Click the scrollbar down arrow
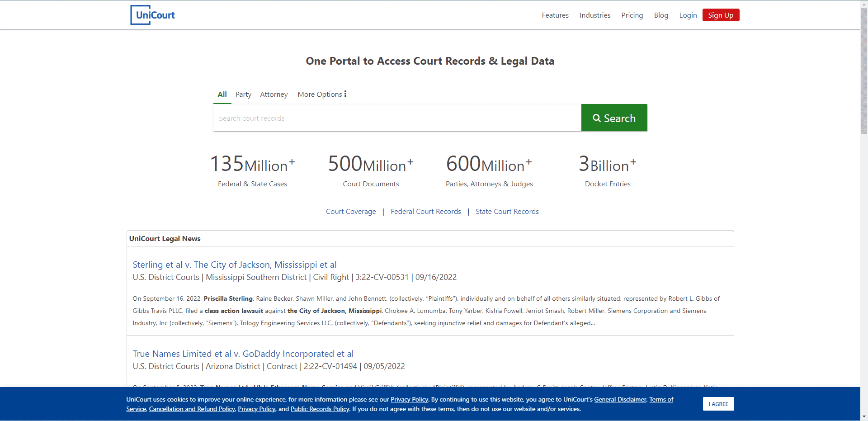 [x=864, y=416]
